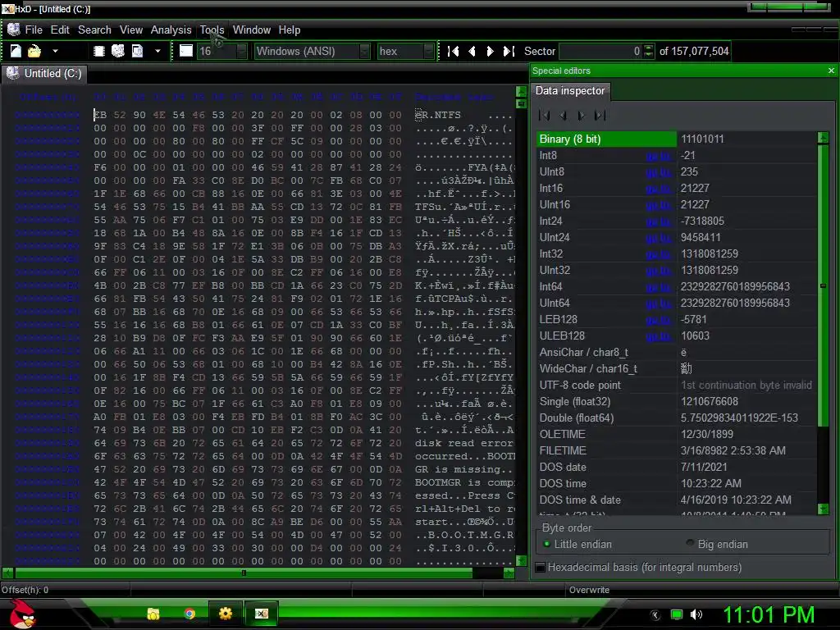Close the Special editors panel
840x630 pixels.
(x=831, y=71)
